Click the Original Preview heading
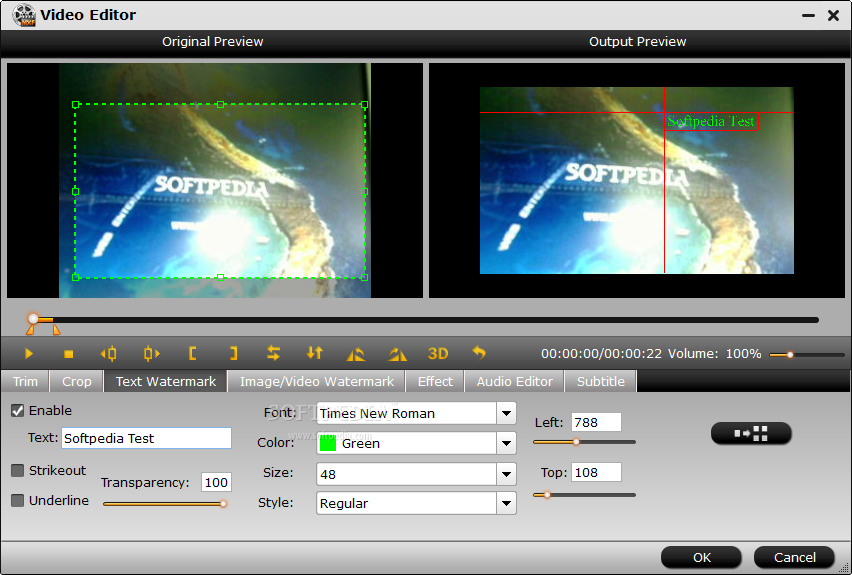 212,42
